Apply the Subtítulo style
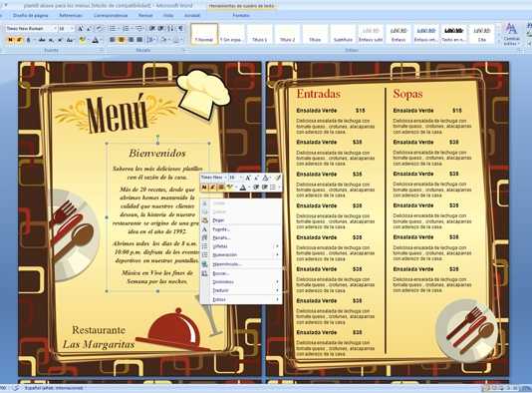The image size is (532, 393). 343,33
